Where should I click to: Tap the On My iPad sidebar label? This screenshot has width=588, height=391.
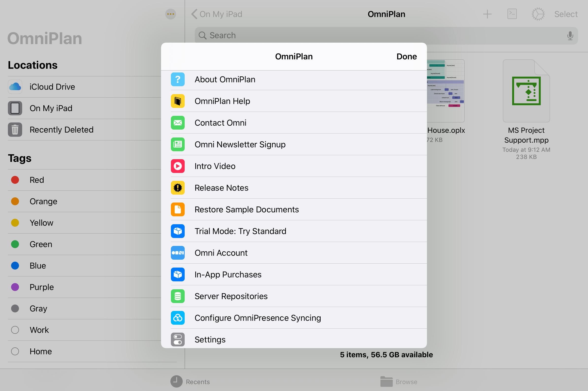[x=51, y=108]
